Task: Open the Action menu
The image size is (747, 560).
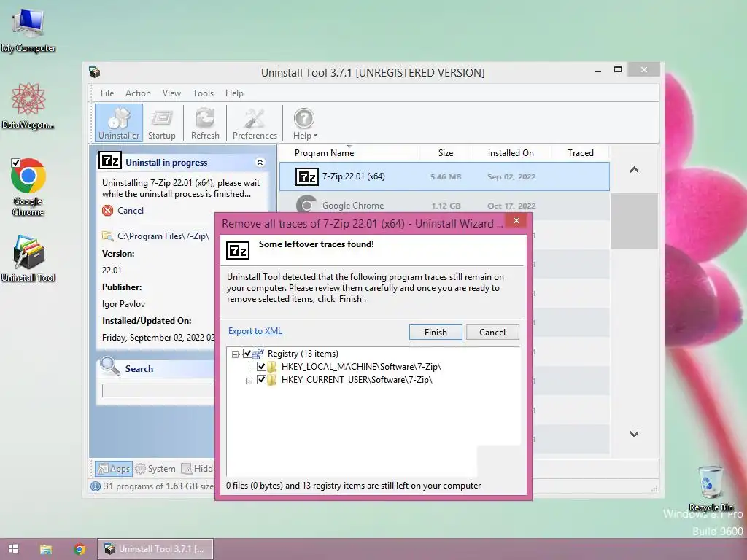Action: (138, 93)
